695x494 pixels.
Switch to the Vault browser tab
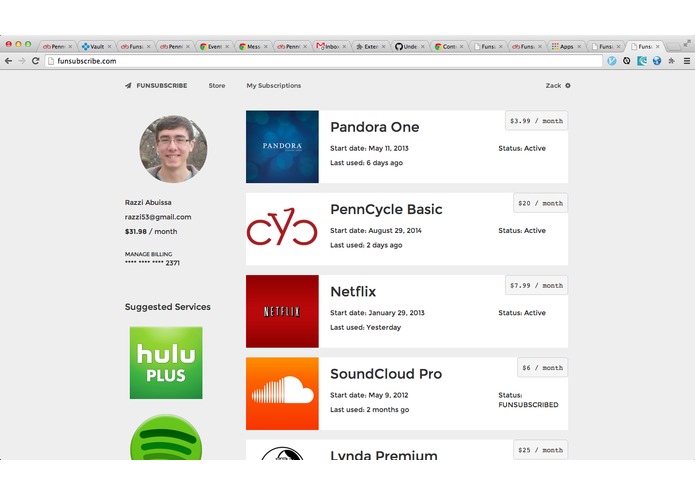coord(97,47)
